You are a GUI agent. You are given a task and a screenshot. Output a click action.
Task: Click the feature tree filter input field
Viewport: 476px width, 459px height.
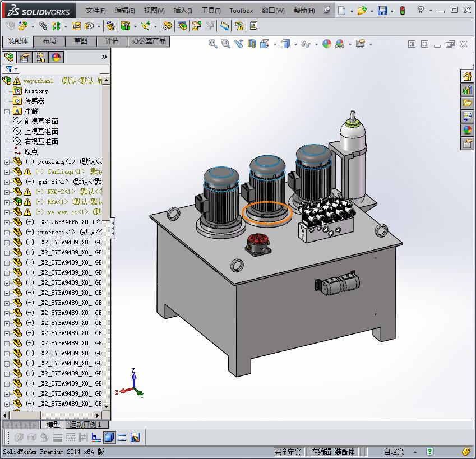[x=62, y=69]
